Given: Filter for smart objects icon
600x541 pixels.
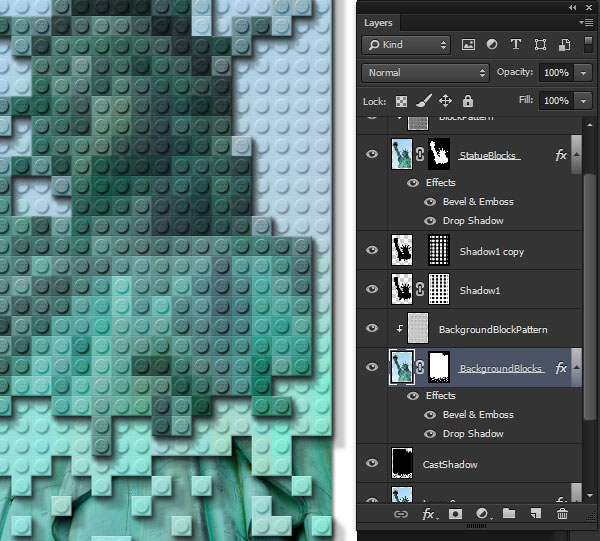Looking at the screenshot, I should pyautogui.click(x=564, y=45).
